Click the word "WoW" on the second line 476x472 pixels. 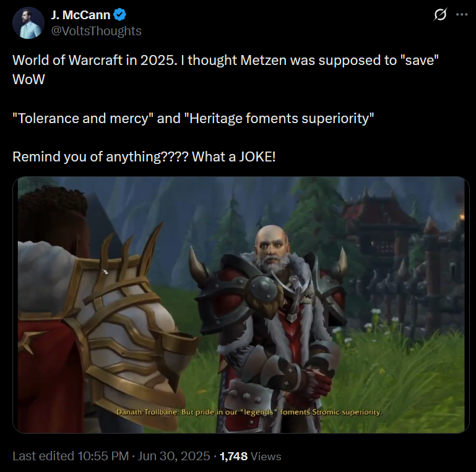click(x=28, y=79)
